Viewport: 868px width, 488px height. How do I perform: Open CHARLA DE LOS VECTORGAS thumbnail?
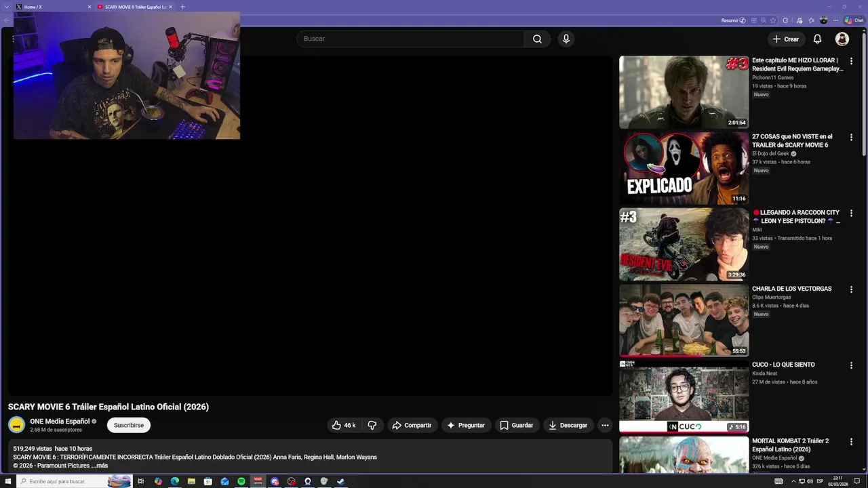tap(684, 321)
